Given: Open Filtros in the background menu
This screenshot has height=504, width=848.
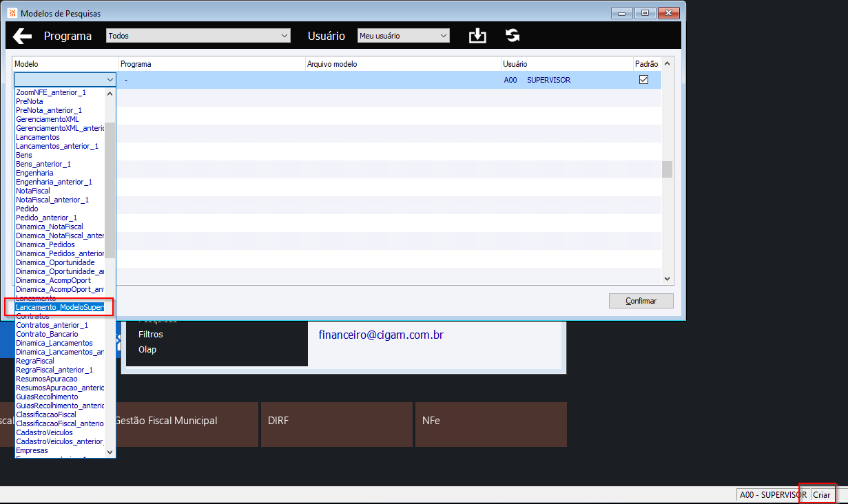Looking at the screenshot, I should pyautogui.click(x=151, y=334).
